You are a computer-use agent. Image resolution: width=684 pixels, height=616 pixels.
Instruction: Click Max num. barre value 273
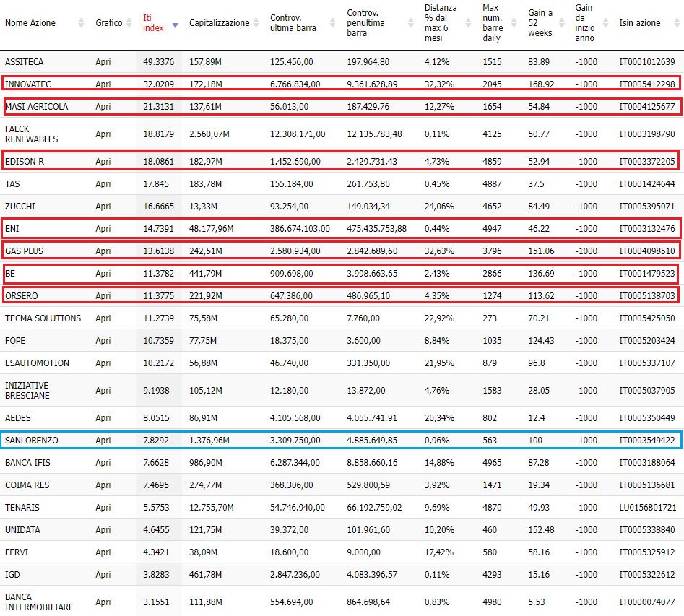coord(490,318)
